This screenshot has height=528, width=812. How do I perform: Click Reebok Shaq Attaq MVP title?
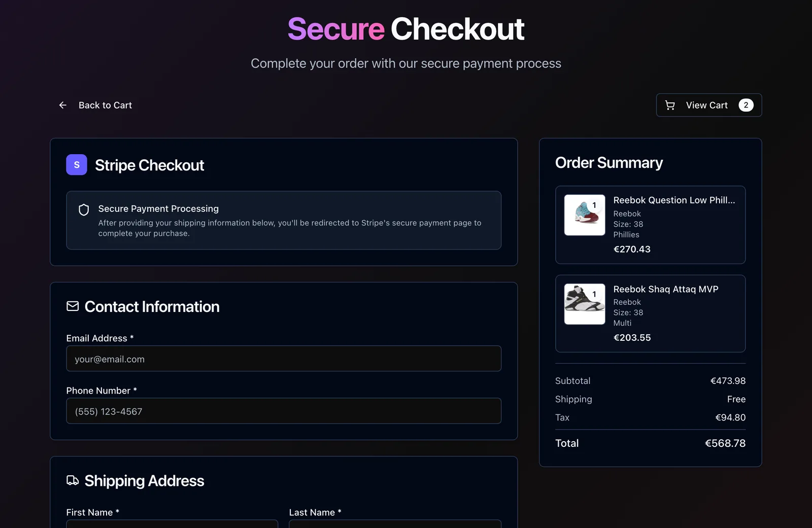point(666,289)
